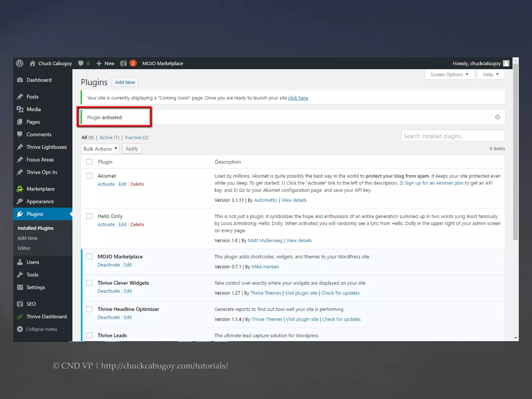Deactivate Thrive Headline Optimizer plugin
The image size is (532, 399).
click(x=109, y=317)
